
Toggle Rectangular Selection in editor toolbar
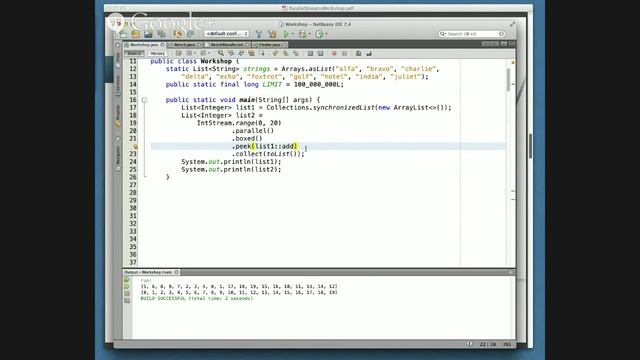pyautogui.click(x=262, y=53)
